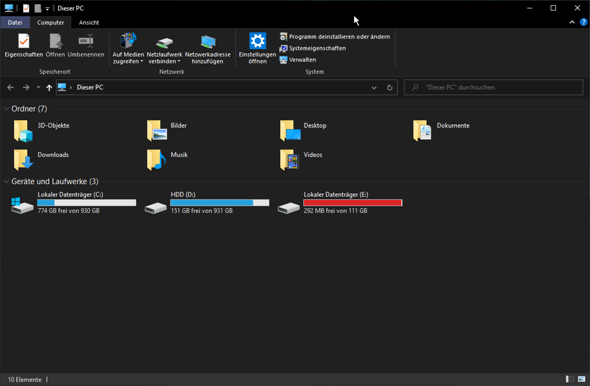Select the Desktop folder
This screenshot has height=386, width=590.
(x=303, y=131)
